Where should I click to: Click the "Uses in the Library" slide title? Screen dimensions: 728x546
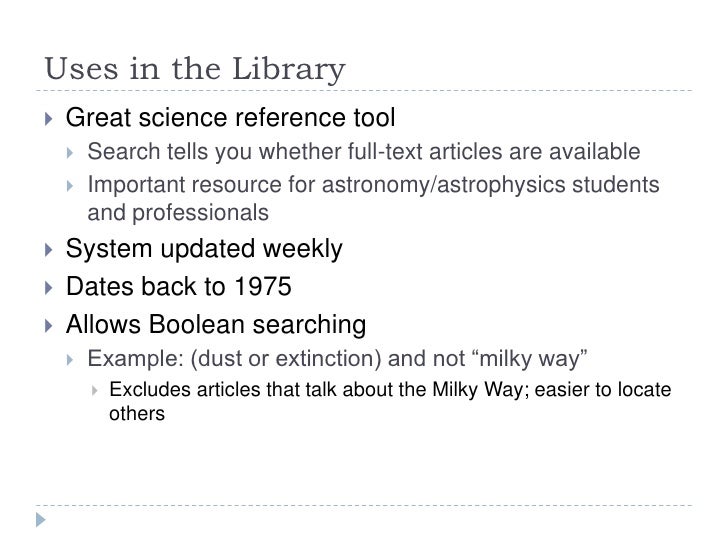[195, 69]
